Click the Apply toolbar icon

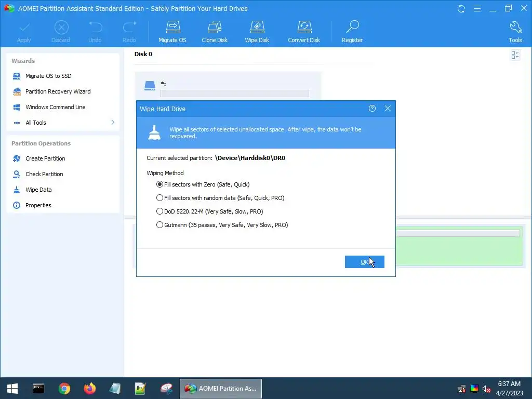coord(24,32)
